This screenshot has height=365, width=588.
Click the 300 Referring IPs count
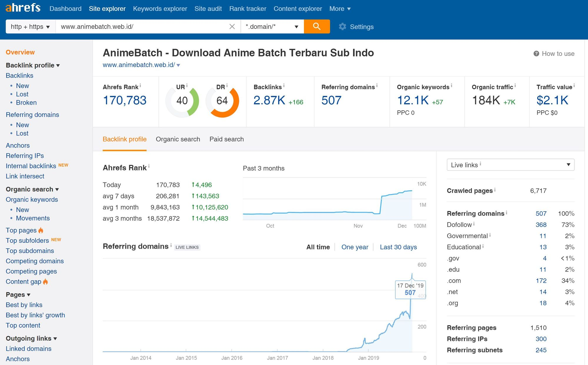point(541,339)
